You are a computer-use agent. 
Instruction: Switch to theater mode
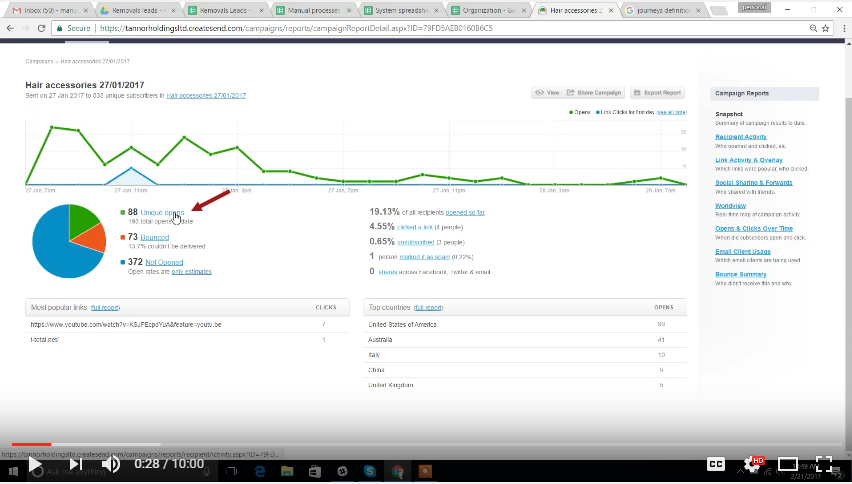tap(788, 464)
